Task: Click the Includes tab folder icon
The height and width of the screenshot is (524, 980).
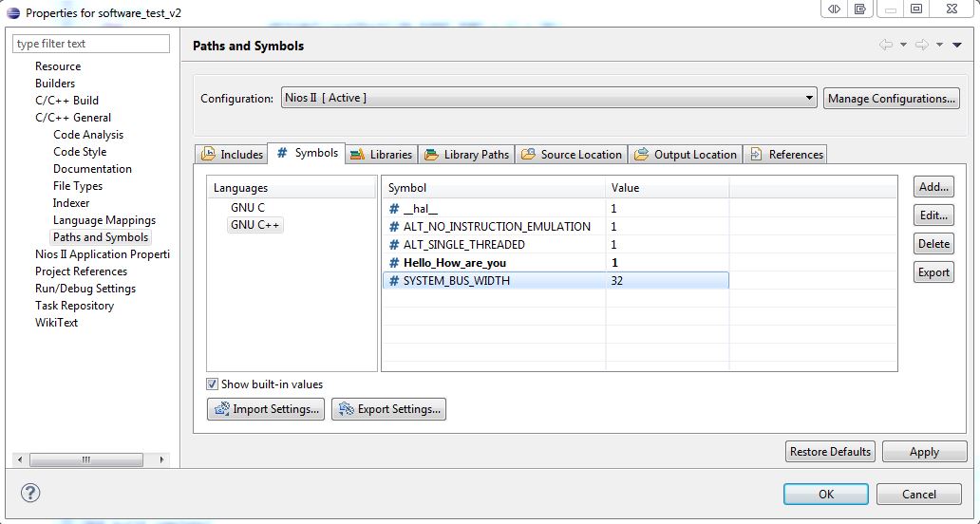Action: point(209,155)
